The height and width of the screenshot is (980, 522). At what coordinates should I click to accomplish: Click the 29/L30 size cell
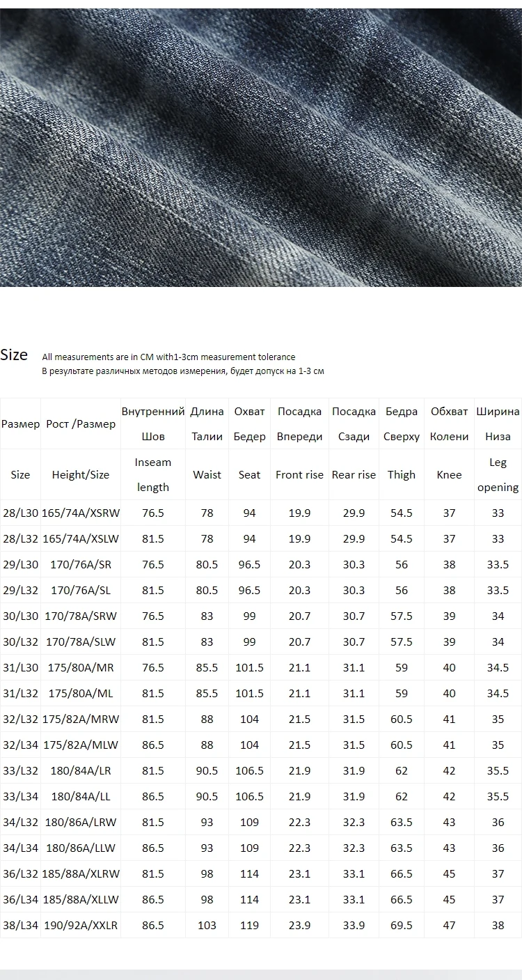pyautogui.click(x=20, y=564)
